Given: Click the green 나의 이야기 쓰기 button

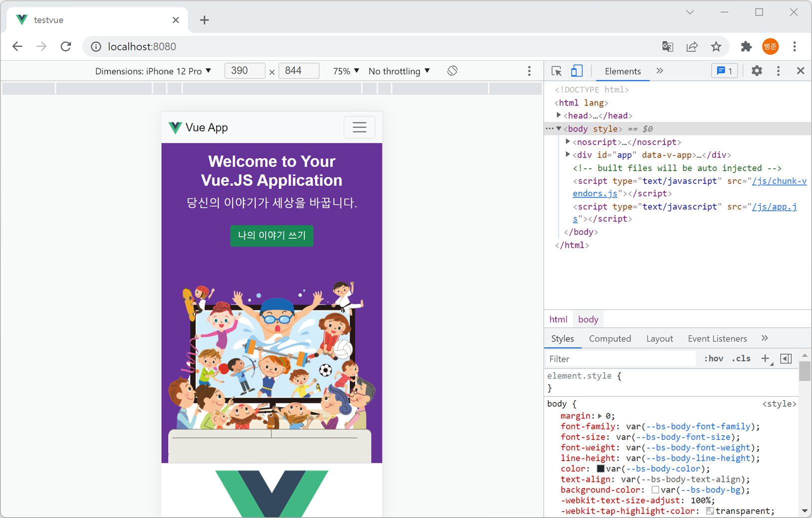Looking at the screenshot, I should pyautogui.click(x=272, y=235).
